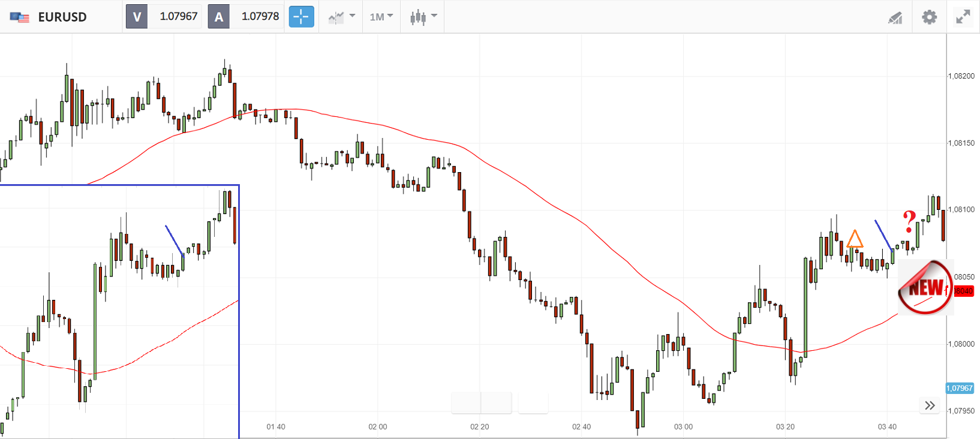
Task: Click the drawing tools pencil icon
Action: [895, 17]
